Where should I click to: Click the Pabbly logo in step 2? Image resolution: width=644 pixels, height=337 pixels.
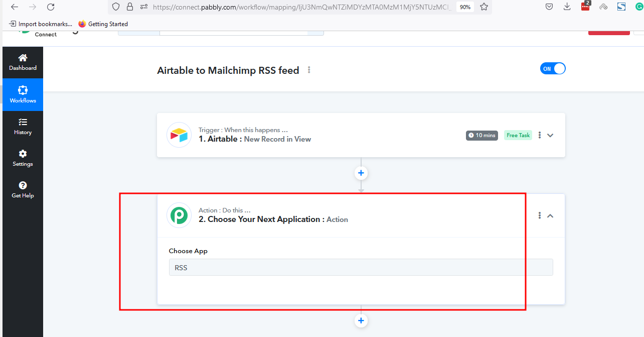[179, 215]
